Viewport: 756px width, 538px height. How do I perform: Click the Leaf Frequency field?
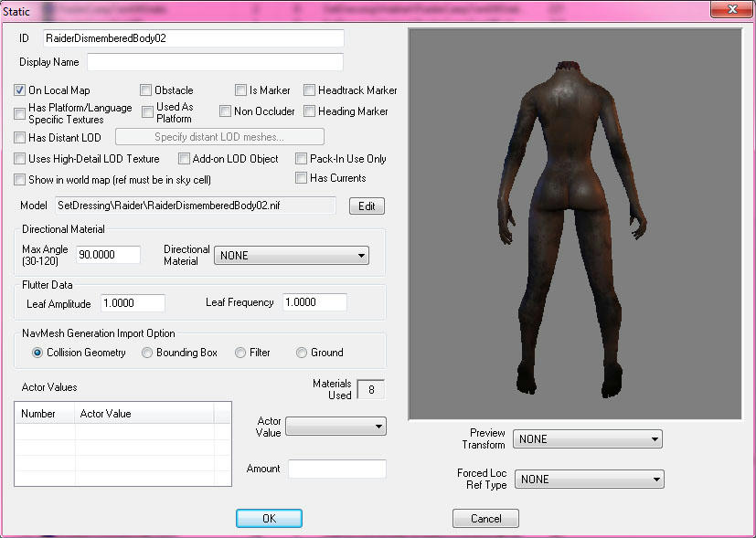coord(314,302)
